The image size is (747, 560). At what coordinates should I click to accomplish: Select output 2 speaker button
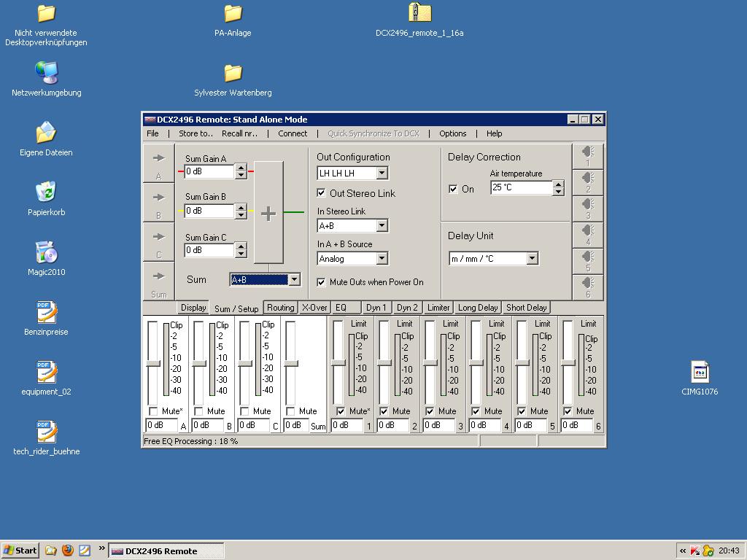588,182
